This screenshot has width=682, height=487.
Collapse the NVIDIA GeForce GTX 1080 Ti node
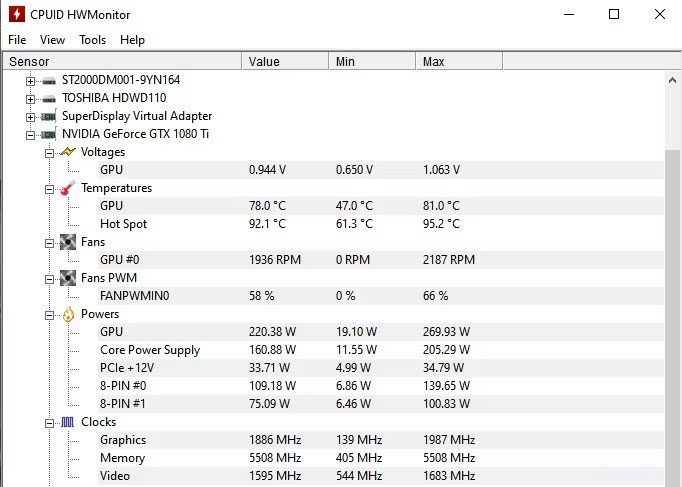(x=30, y=135)
